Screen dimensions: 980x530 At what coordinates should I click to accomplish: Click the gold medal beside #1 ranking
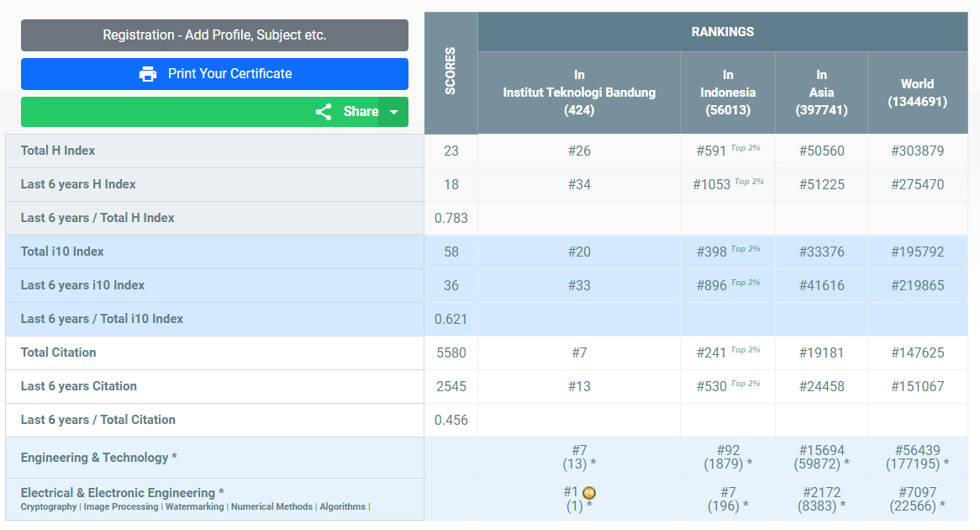[x=589, y=493]
